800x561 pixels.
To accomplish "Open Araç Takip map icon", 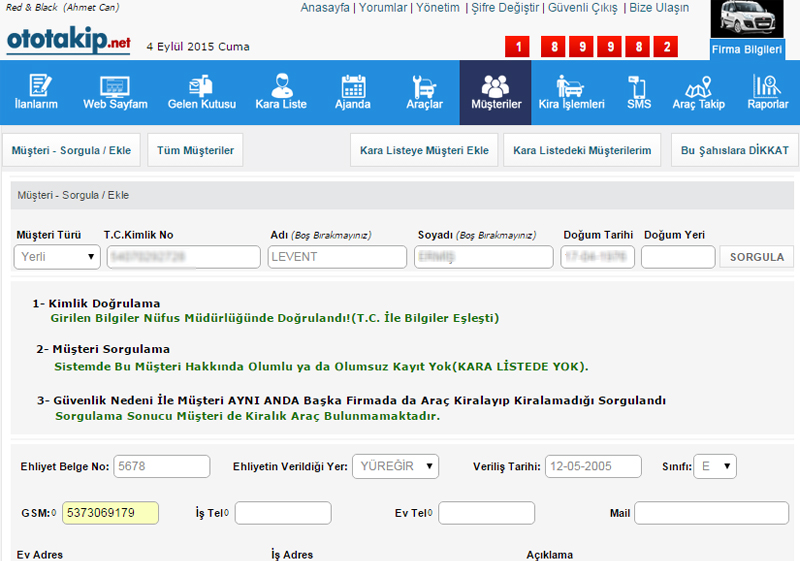I will pos(698,85).
